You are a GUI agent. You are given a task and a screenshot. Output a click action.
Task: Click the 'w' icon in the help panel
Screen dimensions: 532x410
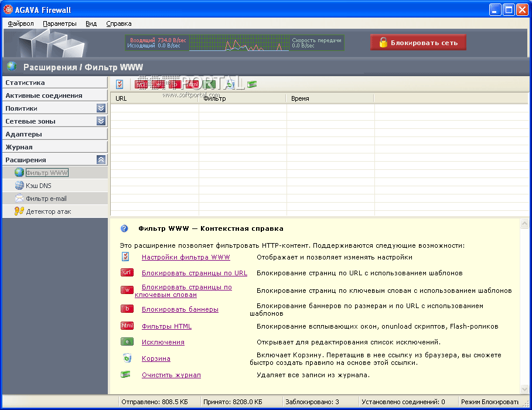pyautogui.click(x=127, y=290)
